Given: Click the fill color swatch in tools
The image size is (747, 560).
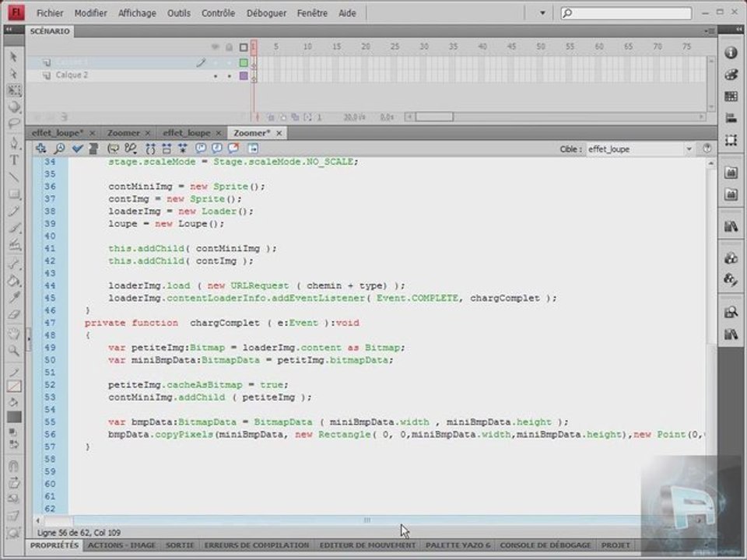Looking at the screenshot, I should point(14,417).
